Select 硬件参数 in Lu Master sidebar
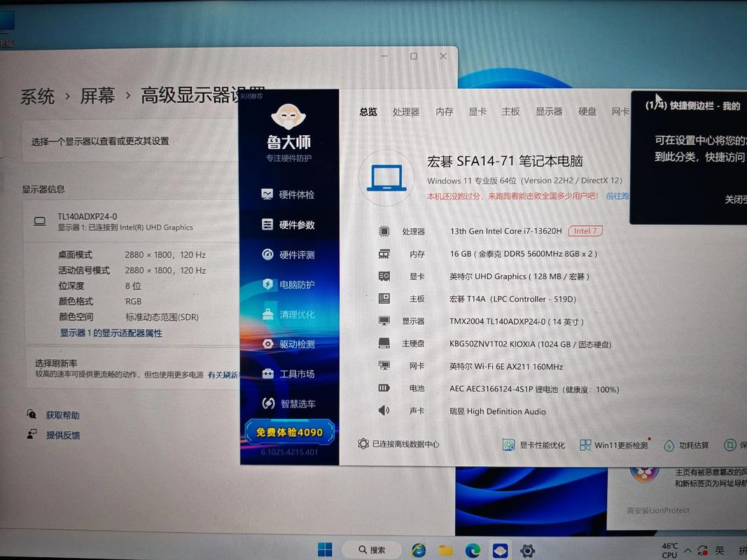The height and width of the screenshot is (560, 747). tap(288, 224)
